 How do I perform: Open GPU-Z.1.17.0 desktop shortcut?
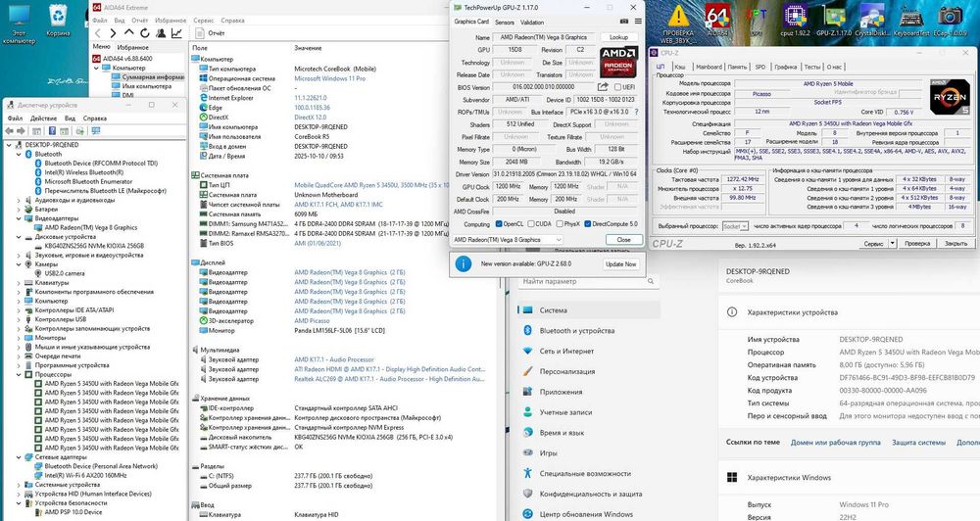(x=834, y=20)
